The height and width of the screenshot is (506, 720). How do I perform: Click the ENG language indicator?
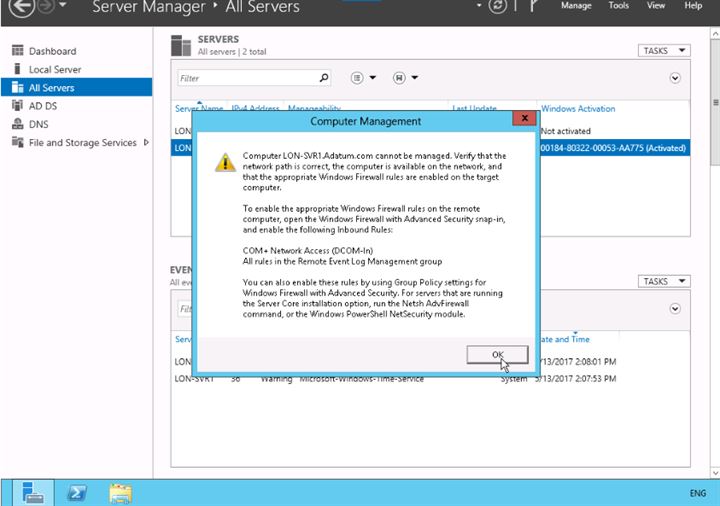click(x=698, y=493)
